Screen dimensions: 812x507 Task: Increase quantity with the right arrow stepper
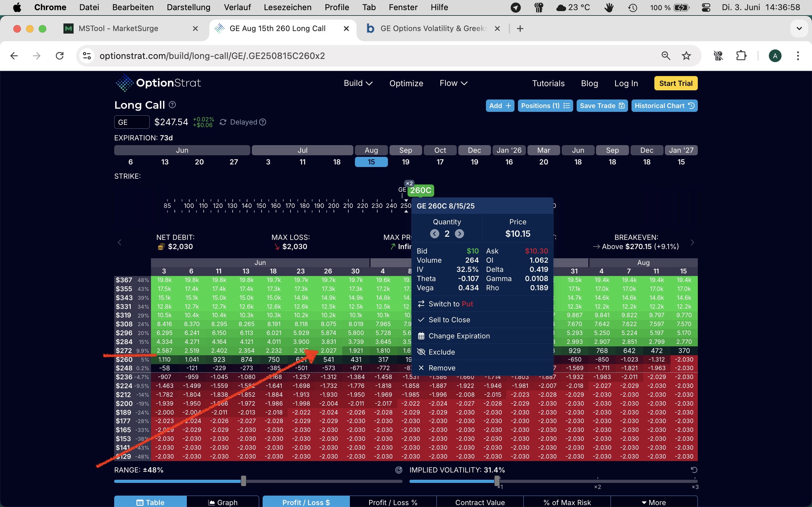(459, 234)
